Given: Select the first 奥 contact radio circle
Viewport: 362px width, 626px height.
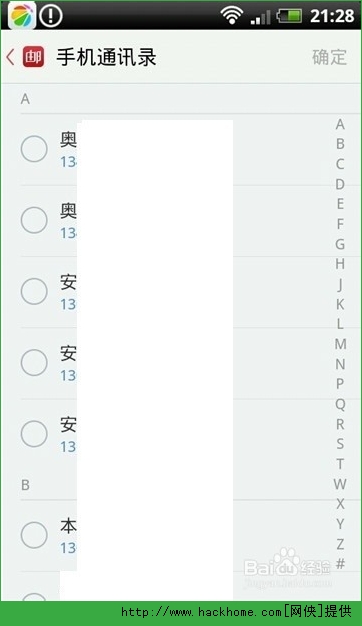Looking at the screenshot, I should 34,149.
